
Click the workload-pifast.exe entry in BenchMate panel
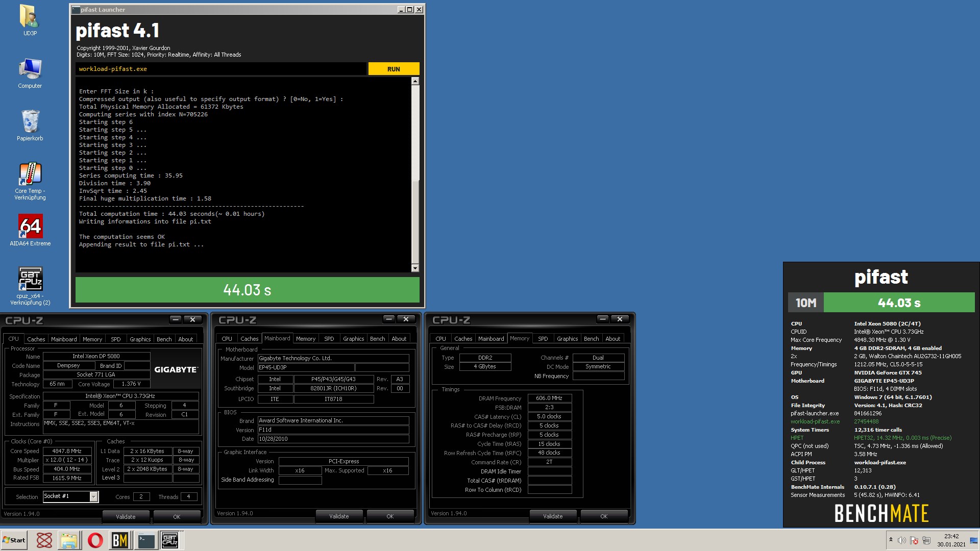tap(815, 421)
